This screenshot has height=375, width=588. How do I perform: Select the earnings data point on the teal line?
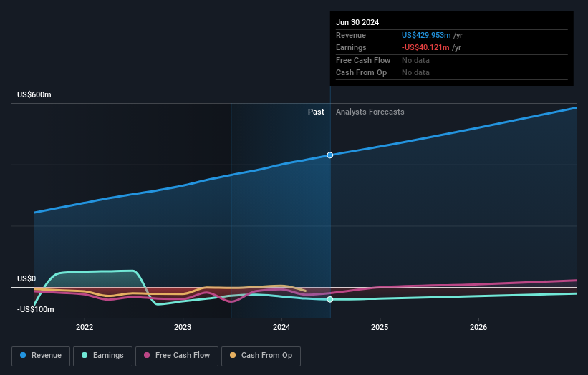[330, 299]
